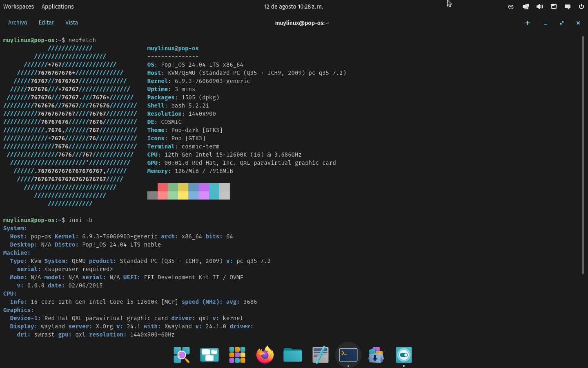The width and height of the screenshot is (588, 368).
Task: Click the 'Packages: 1505 (dpkg)' line
Action: point(183,97)
